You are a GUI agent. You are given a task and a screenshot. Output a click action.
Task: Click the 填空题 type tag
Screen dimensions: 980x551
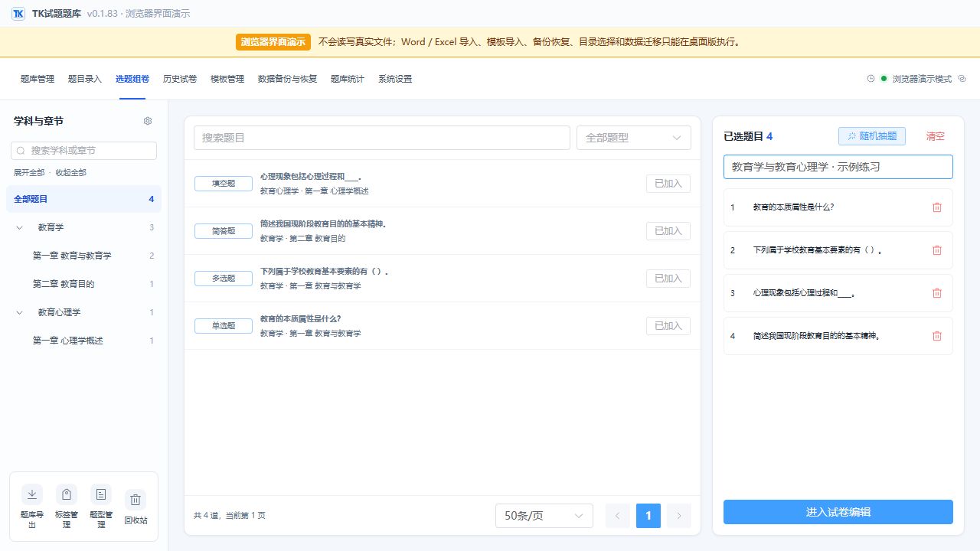coord(224,184)
